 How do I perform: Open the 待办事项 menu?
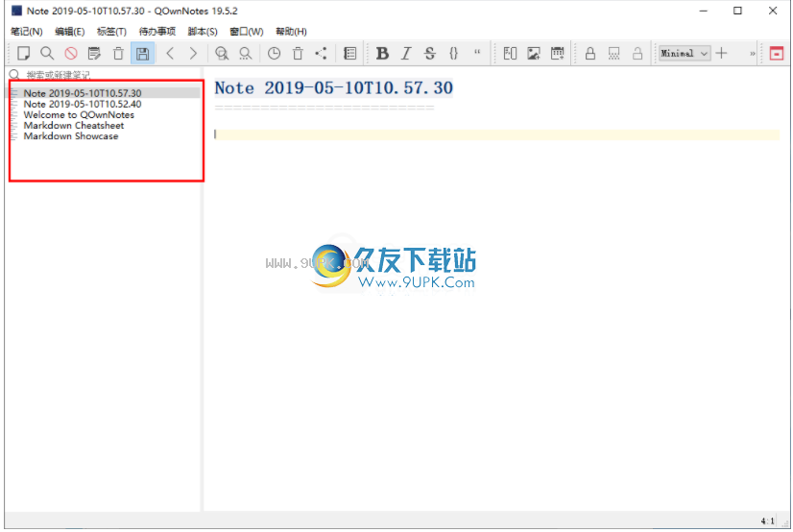click(157, 32)
